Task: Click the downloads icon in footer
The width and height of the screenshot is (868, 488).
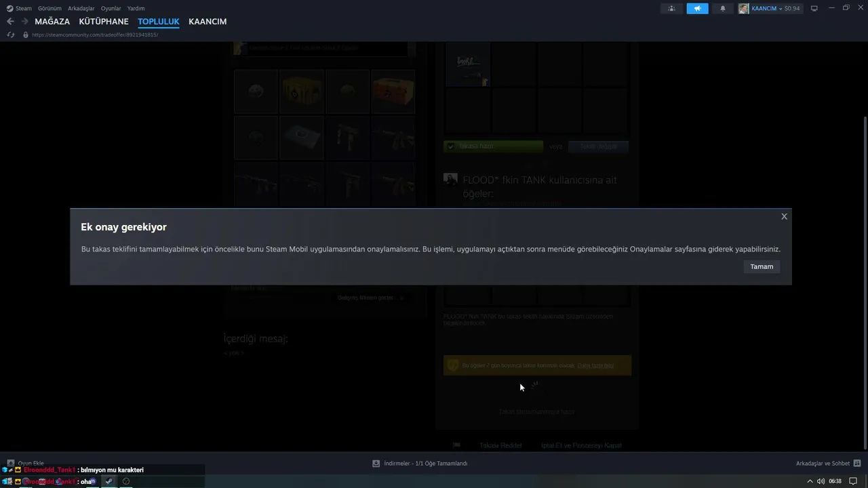Action: tap(376, 464)
